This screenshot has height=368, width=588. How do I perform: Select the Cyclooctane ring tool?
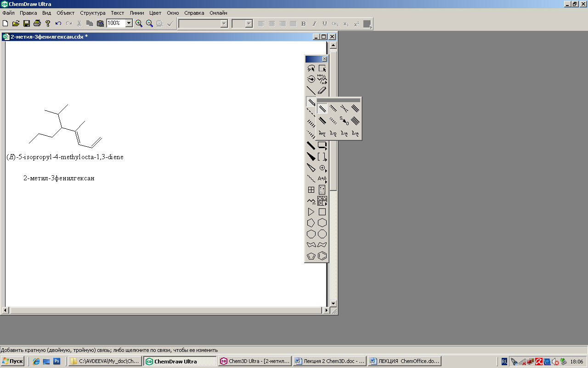(322, 234)
